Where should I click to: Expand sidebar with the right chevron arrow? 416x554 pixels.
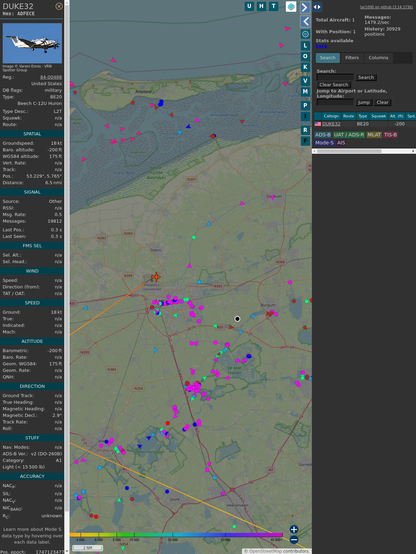tap(305, 7)
